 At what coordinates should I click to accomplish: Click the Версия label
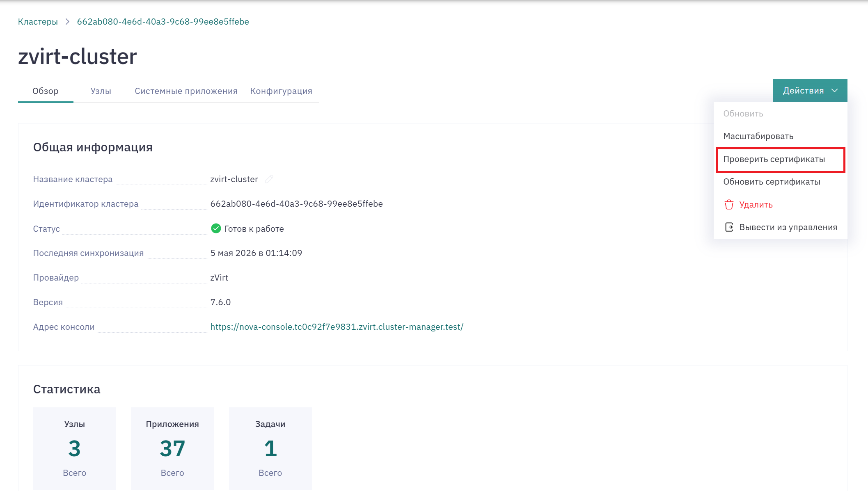(x=48, y=302)
